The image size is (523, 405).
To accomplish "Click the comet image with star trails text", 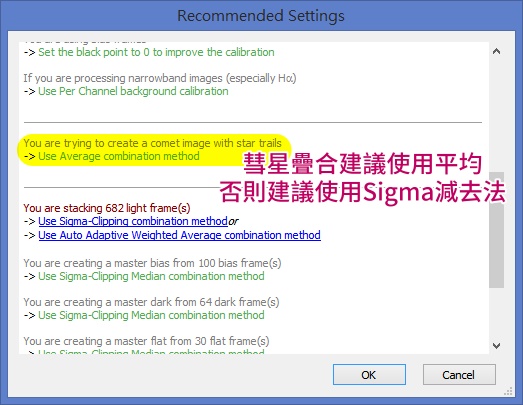I will tap(152, 143).
